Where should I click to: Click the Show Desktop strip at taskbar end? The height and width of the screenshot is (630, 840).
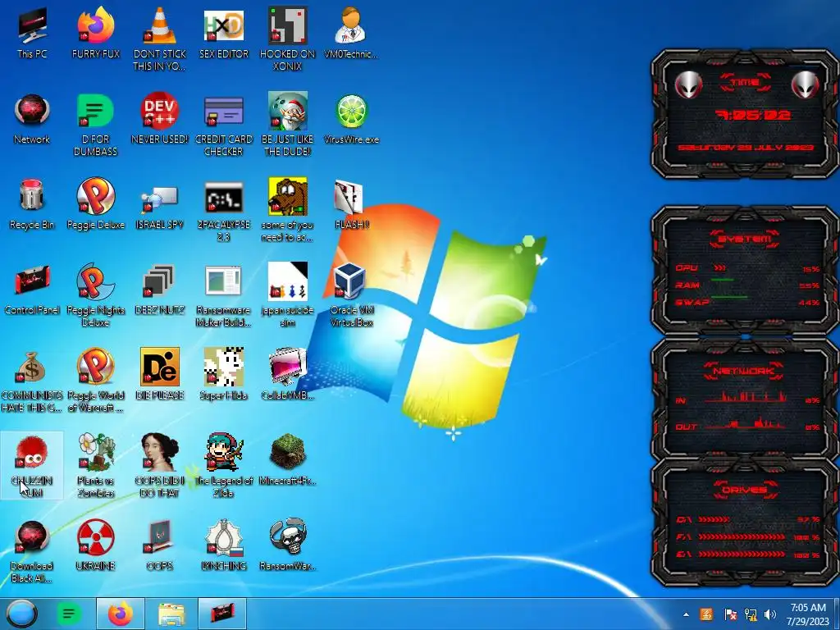coord(836,614)
